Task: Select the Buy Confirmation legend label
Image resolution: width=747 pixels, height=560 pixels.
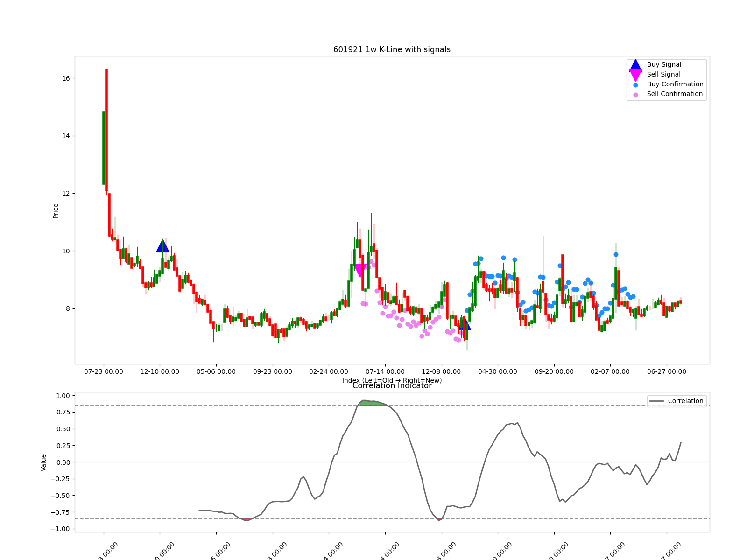Action: point(675,84)
